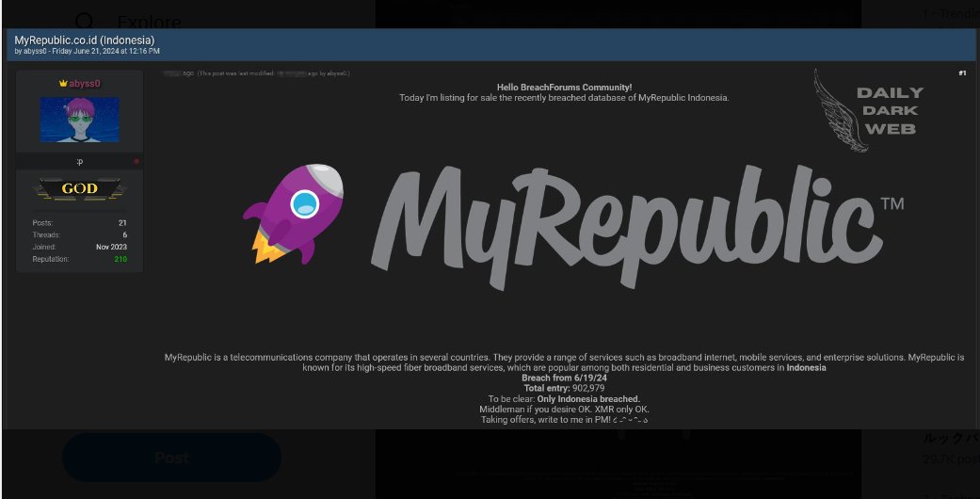
Task: Click the Joined date Nov 2023
Action: click(x=111, y=247)
